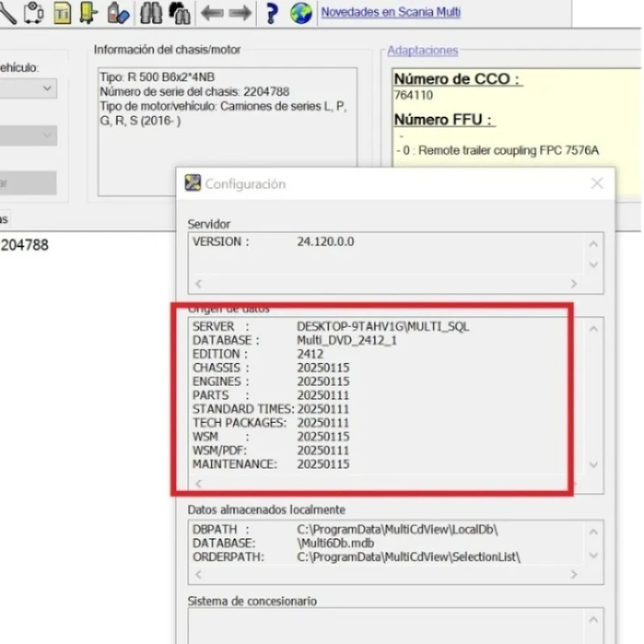Screen dimensions: 644x644
Task: Click the up arrow in Servidor box
Action: pyautogui.click(x=593, y=245)
